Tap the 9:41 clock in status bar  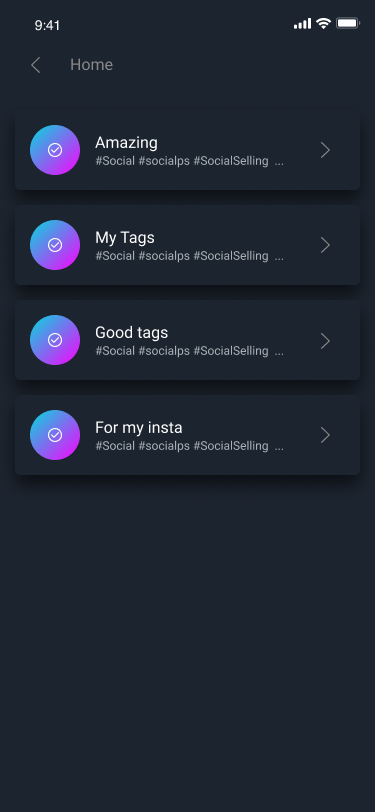point(47,25)
